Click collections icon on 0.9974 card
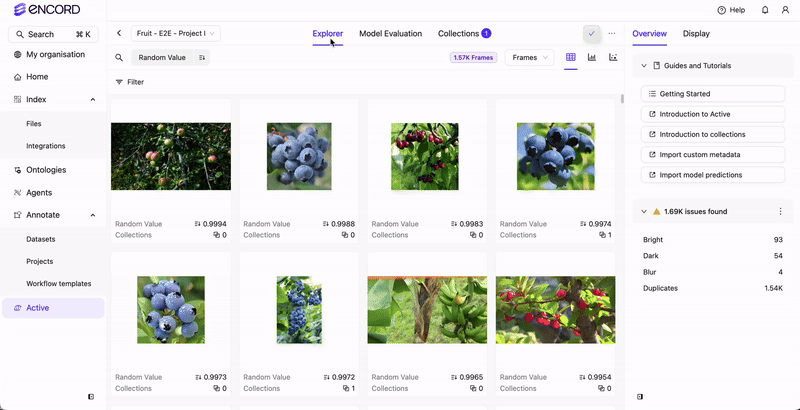The image size is (800, 410). pyautogui.click(x=603, y=235)
